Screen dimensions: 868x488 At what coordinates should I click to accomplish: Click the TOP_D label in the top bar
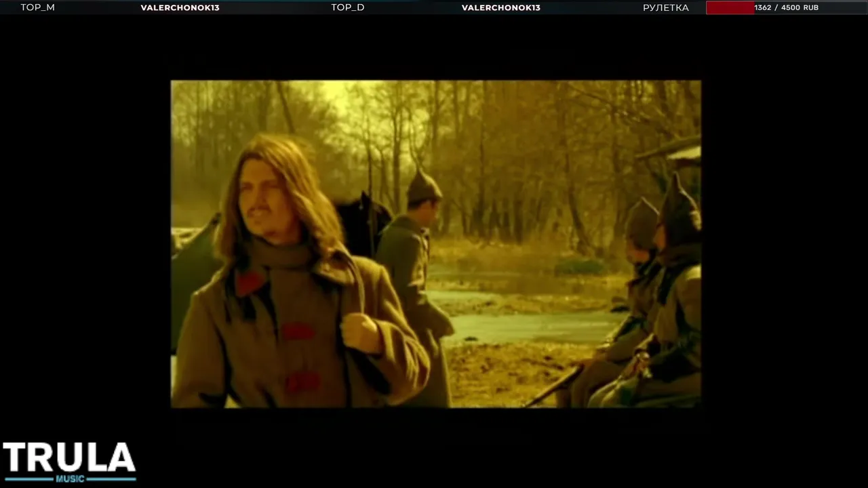click(348, 7)
